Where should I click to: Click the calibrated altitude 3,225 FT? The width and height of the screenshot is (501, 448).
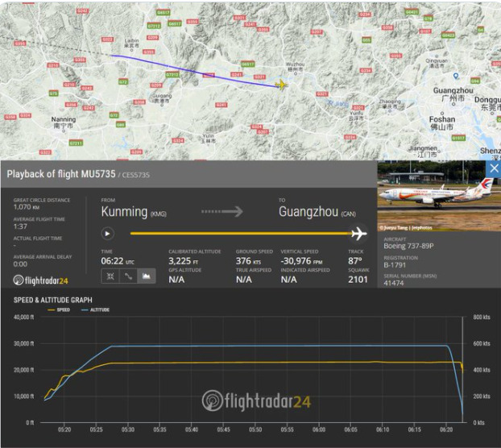(x=184, y=261)
